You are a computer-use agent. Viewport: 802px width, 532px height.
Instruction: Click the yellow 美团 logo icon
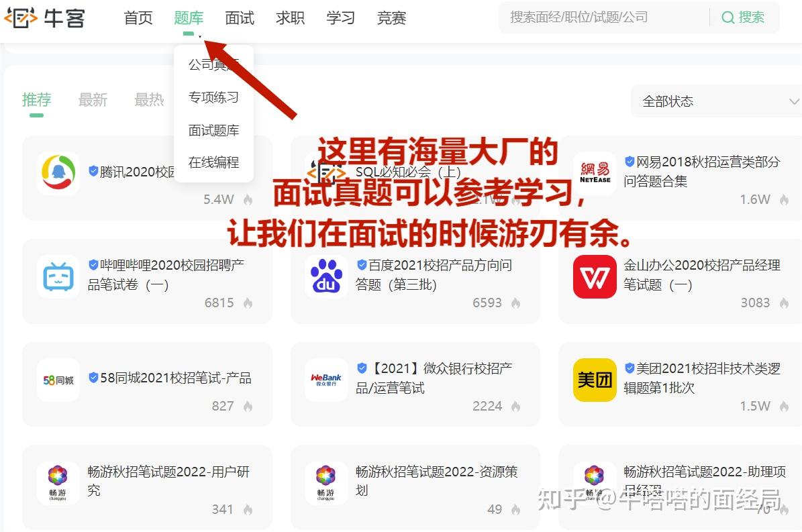[x=595, y=380]
